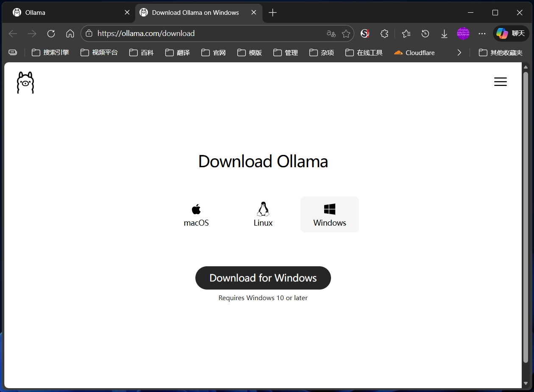Open the Favorites list icon
This screenshot has width=534, height=392.
point(406,33)
